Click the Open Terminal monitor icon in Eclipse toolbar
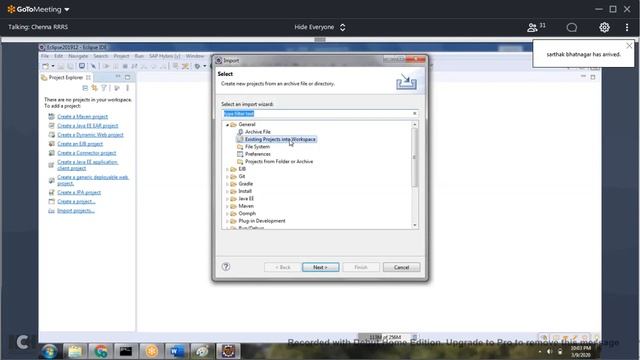640x360 pixels. (82, 66)
